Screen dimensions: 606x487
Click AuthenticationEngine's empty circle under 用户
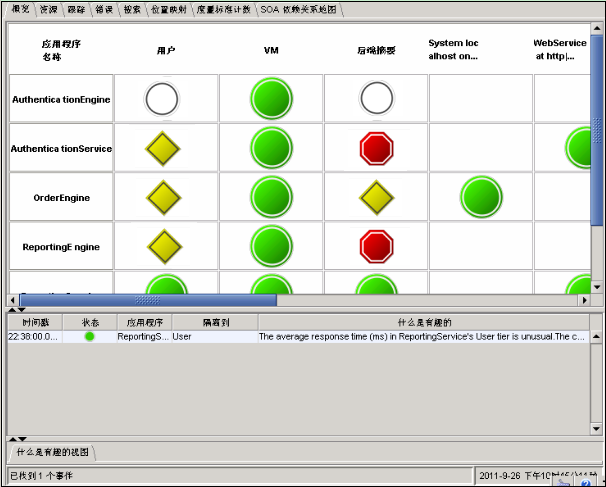coord(162,99)
